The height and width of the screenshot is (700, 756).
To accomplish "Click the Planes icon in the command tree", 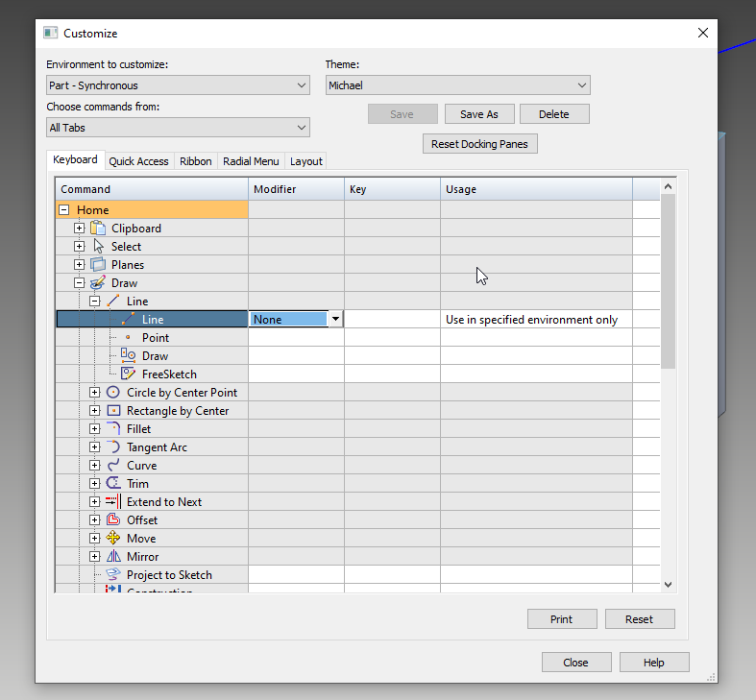I will [x=98, y=264].
